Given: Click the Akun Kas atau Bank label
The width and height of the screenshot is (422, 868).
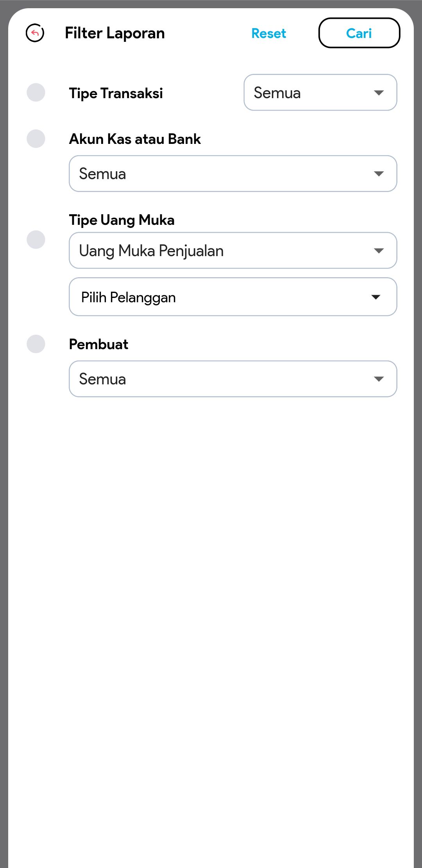Looking at the screenshot, I should click(135, 139).
